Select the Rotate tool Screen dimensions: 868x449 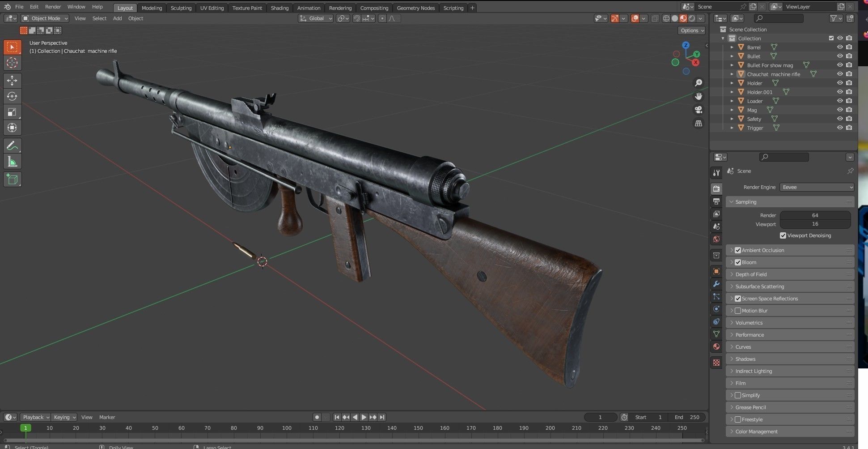[12, 96]
